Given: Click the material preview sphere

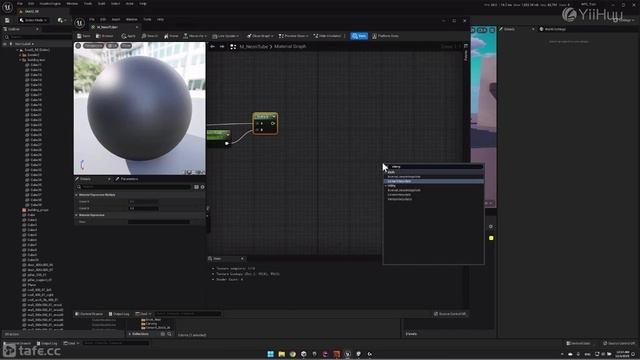Looking at the screenshot, I should (x=139, y=109).
